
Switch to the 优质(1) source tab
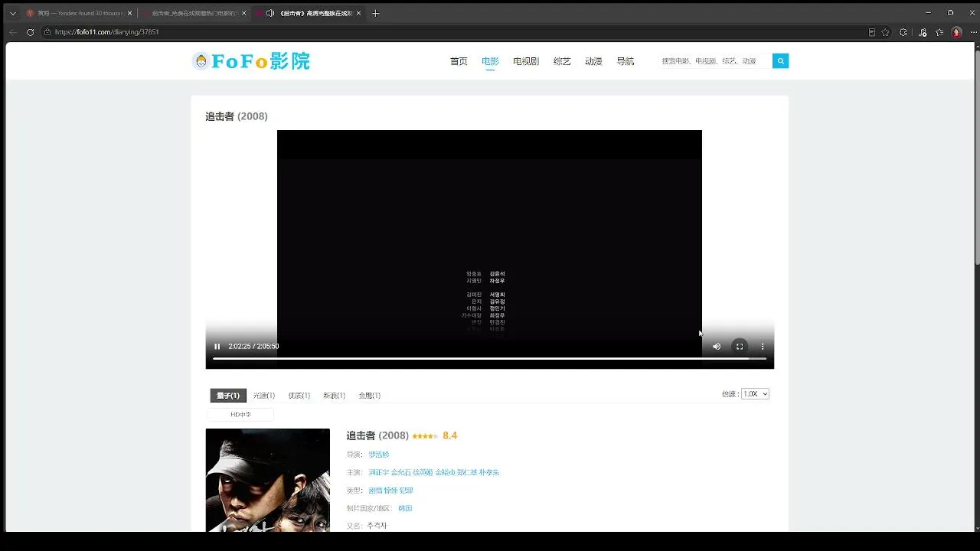point(299,396)
